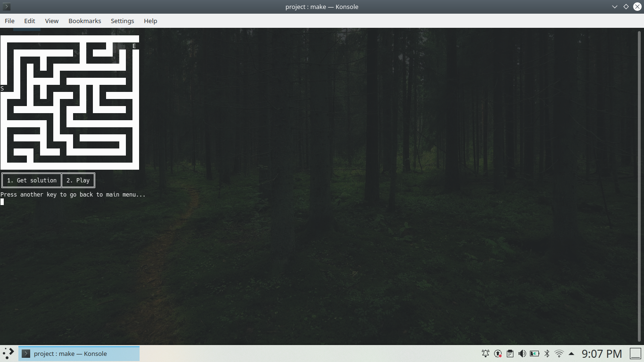Screen dimensions: 644x362
Task: Open the Edit menu
Action: tap(29, 21)
